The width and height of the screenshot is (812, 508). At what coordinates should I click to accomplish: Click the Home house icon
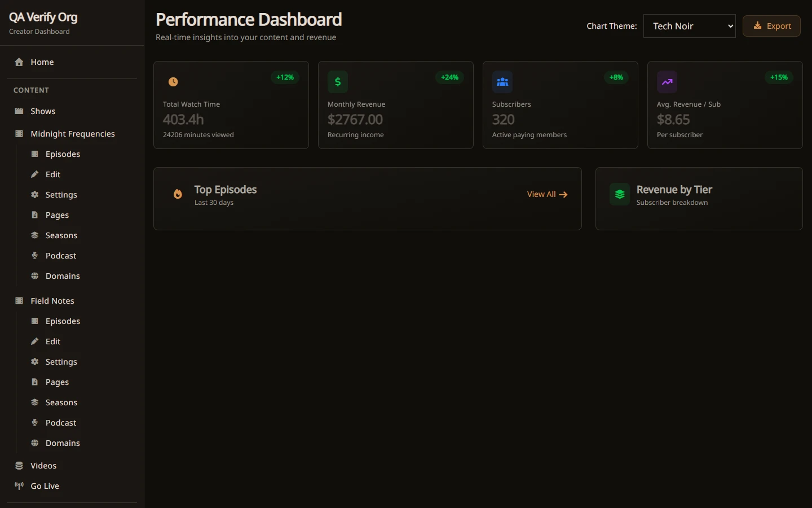[x=19, y=62]
